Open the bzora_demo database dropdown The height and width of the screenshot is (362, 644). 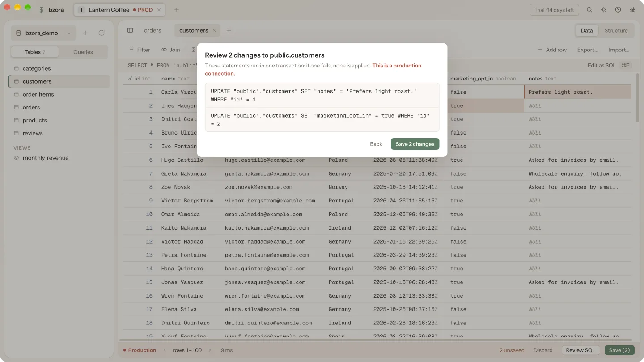(x=43, y=33)
